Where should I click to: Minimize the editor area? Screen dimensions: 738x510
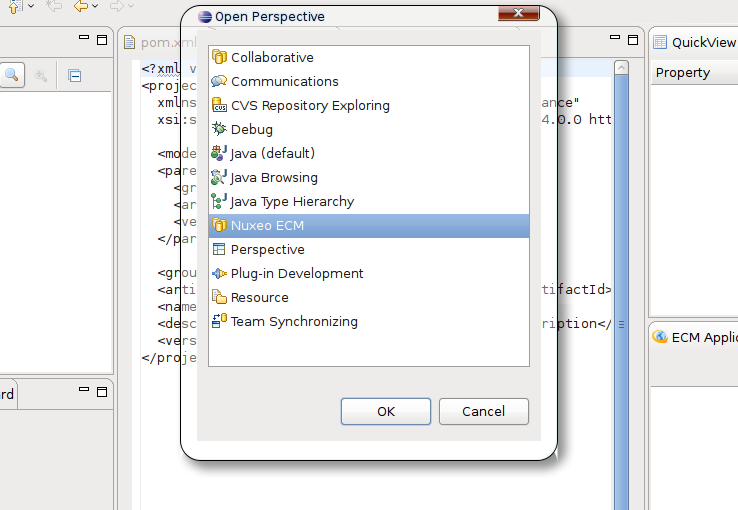[x=615, y=38]
